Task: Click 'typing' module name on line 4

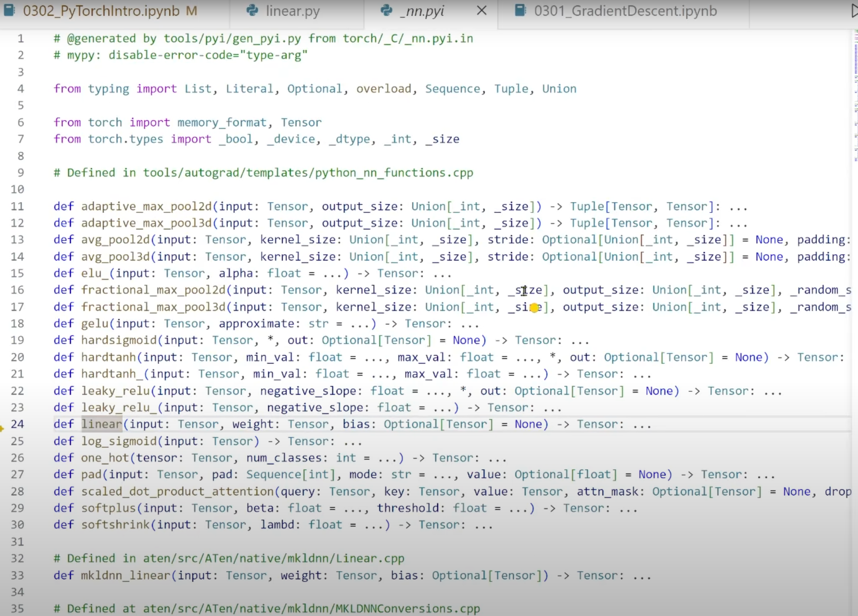Action: pyautogui.click(x=109, y=89)
